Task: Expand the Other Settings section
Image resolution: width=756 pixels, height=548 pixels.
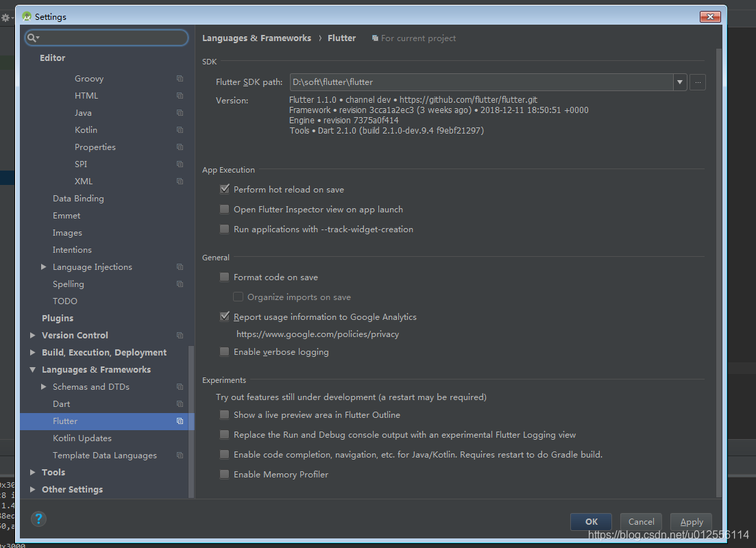Action: pos(32,489)
